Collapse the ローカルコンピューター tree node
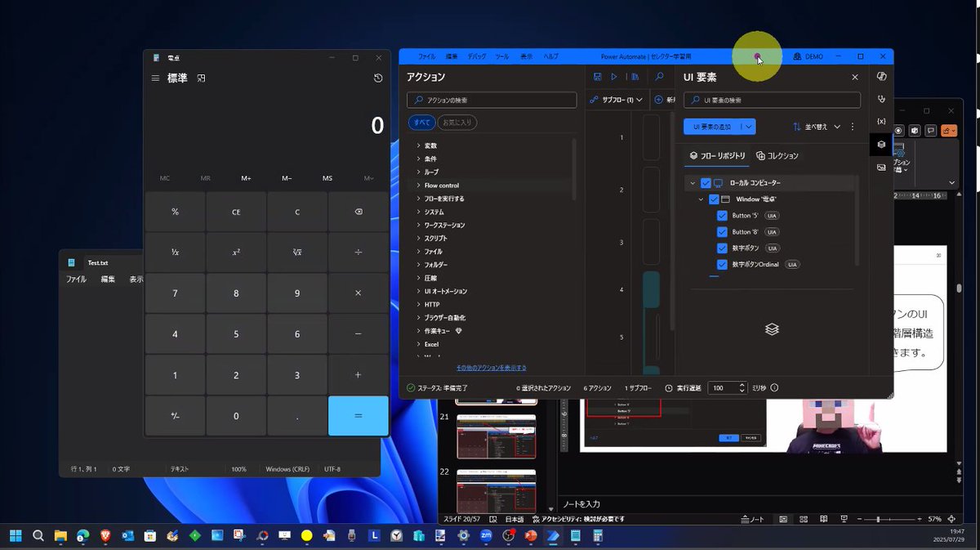 point(693,182)
